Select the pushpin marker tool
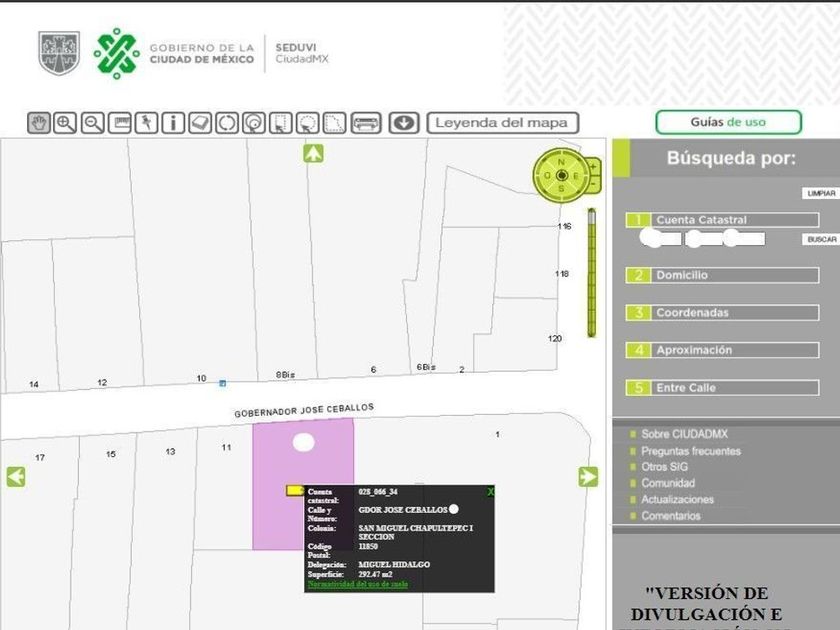Screen dimensions: 840x630 click(x=146, y=123)
